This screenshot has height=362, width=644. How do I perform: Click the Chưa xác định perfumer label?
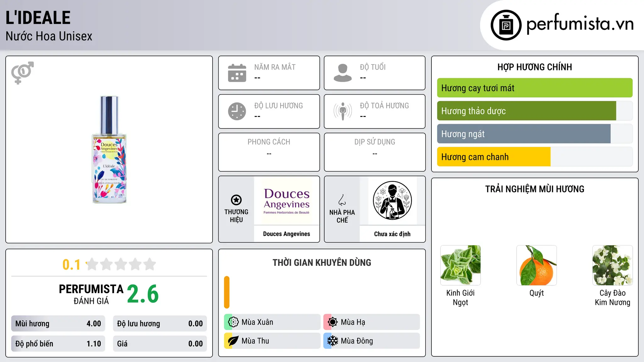tap(392, 234)
